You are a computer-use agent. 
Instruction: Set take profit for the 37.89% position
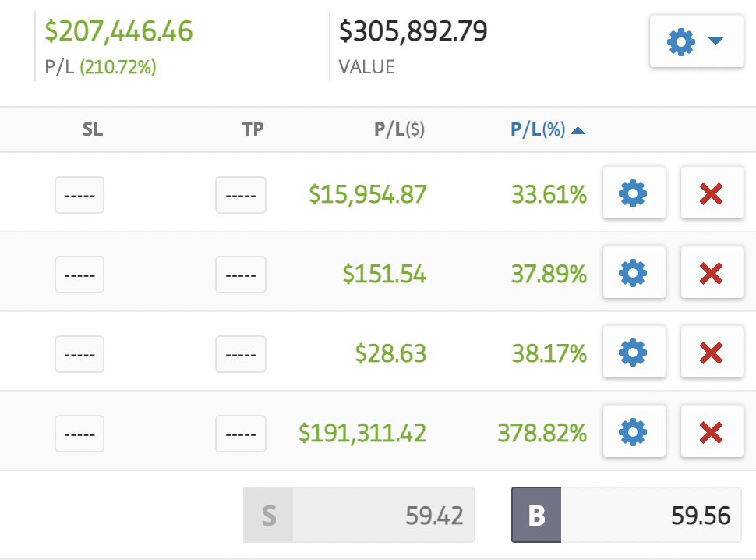241,275
